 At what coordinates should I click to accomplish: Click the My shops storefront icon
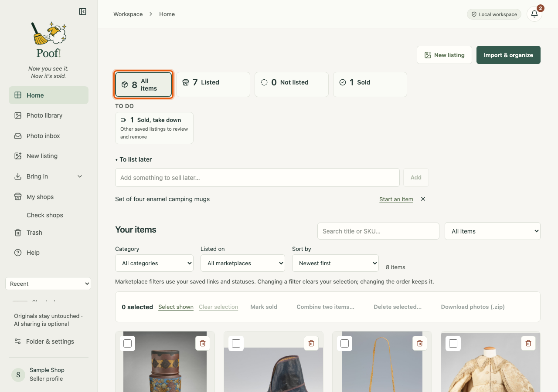pos(18,197)
